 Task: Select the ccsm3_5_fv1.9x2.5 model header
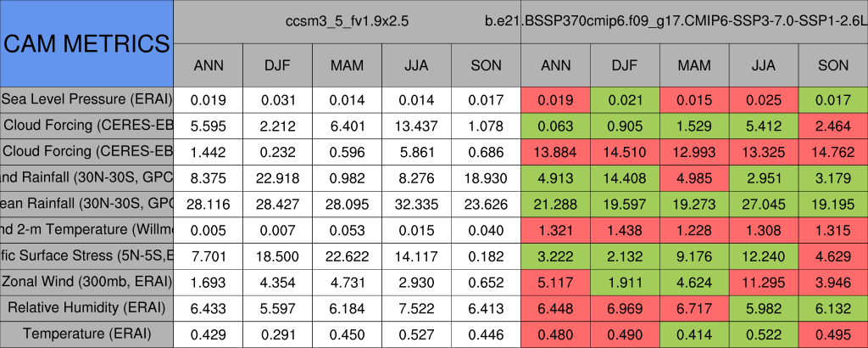point(347,20)
